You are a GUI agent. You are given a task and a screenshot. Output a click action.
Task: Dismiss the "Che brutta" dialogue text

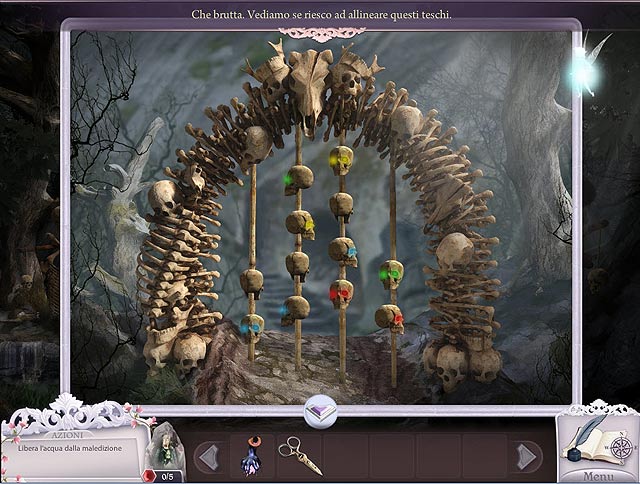pos(319,14)
